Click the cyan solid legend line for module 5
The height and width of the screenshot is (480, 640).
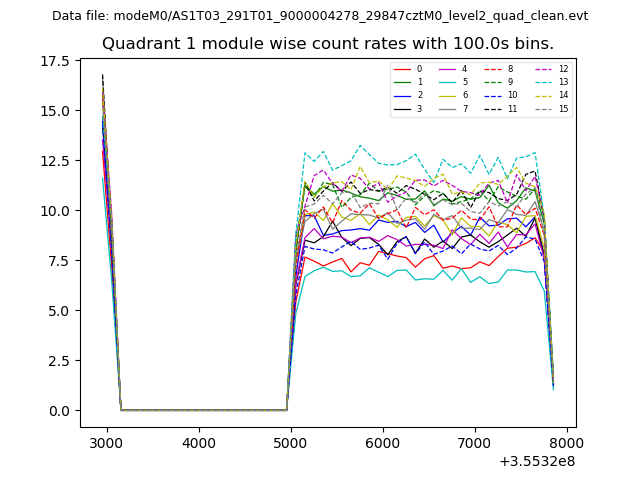[448, 82]
